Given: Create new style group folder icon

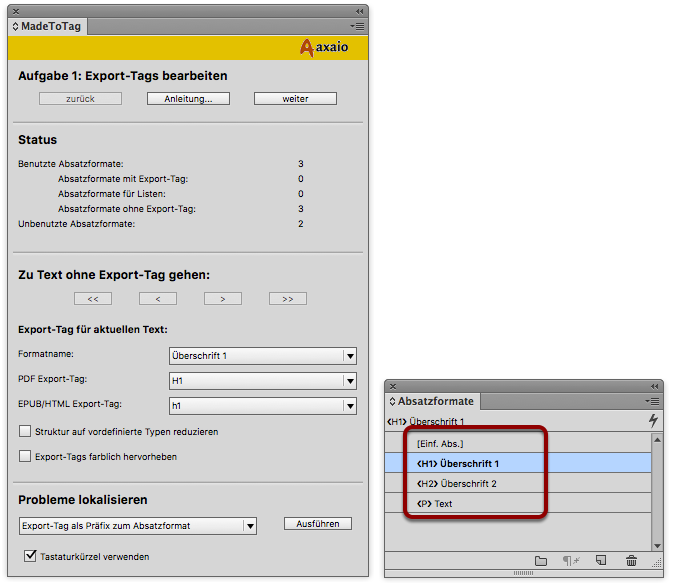Looking at the screenshot, I should tap(541, 561).
